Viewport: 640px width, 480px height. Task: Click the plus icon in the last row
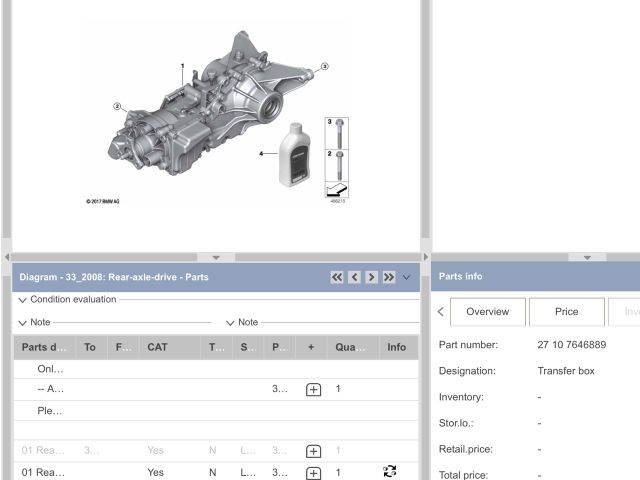313,473
